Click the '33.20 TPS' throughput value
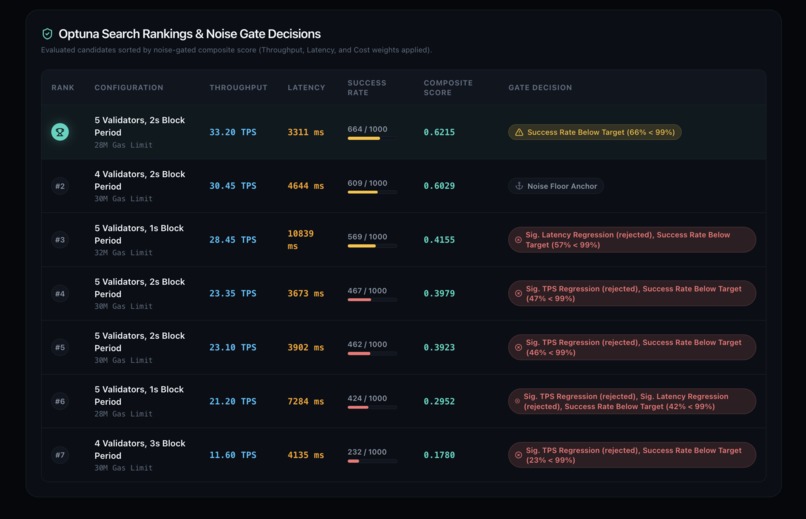The image size is (806, 519). click(x=233, y=132)
